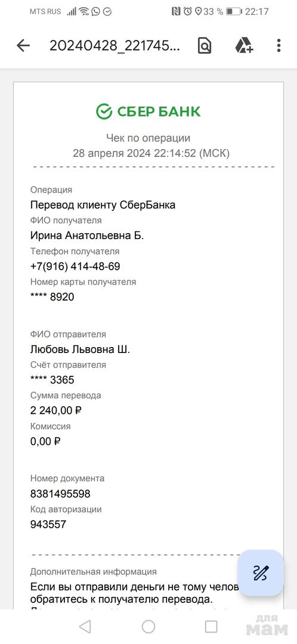Tap the add to Drive icon
This screenshot has width=297, height=644.
point(244,45)
